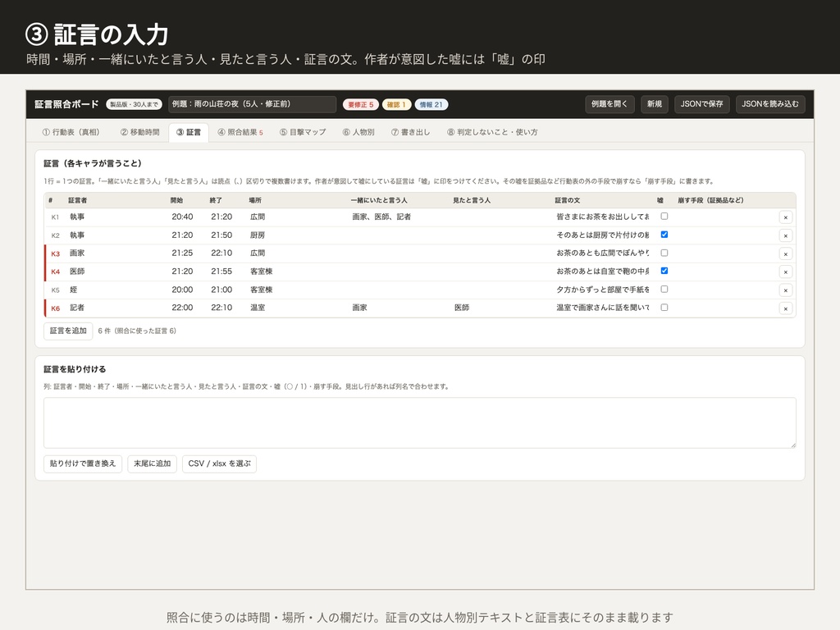840x630 pixels.
Task: Go to the ④ 照合結果 tab
Action: pos(240,132)
